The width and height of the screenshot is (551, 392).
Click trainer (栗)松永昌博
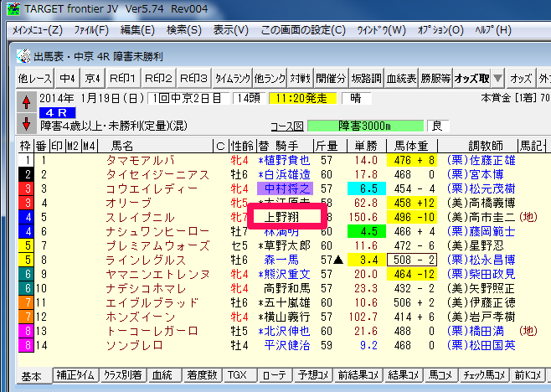tap(481, 260)
